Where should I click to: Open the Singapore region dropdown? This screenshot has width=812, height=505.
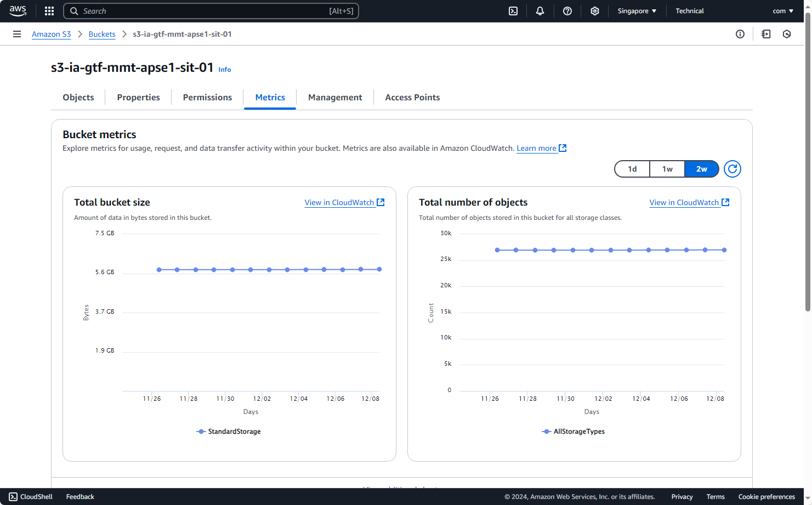[637, 11]
